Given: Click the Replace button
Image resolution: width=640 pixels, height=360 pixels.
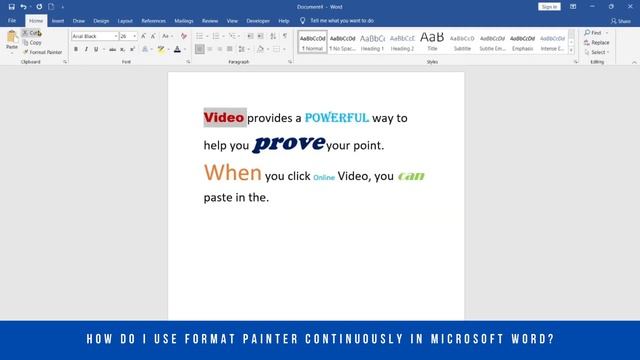Looking at the screenshot, I should coord(597,42).
